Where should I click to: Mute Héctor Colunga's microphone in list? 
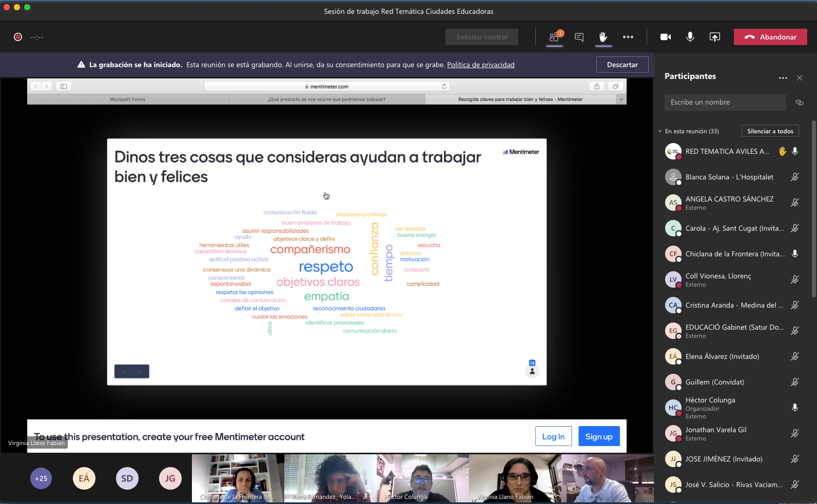coord(794,408)
